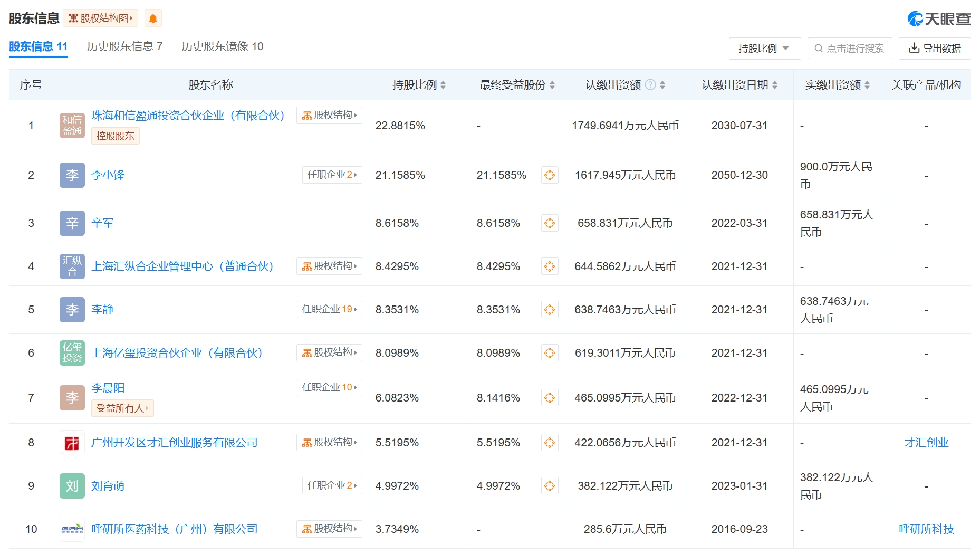Click the 受益所有人 tag under 李晨阳
The height and width of the screenshot is (554, 980).
[x=122, y=408]
